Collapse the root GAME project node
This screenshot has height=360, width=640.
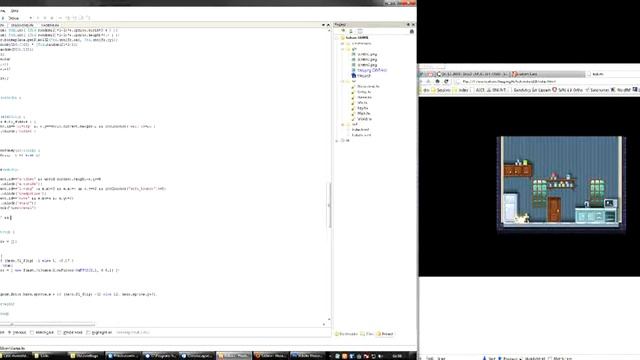click(x=338, y=38)
